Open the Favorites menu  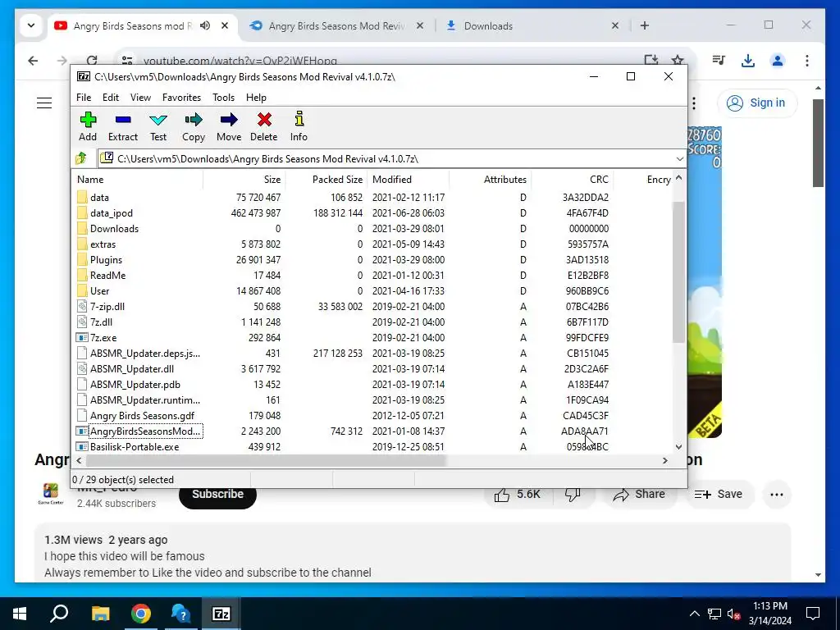181,98
